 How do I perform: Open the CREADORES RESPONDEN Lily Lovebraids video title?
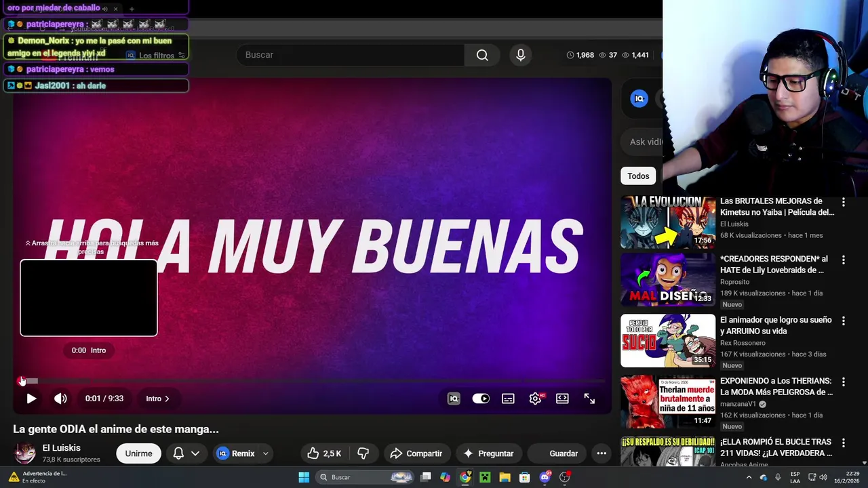[x=774, y=264]
